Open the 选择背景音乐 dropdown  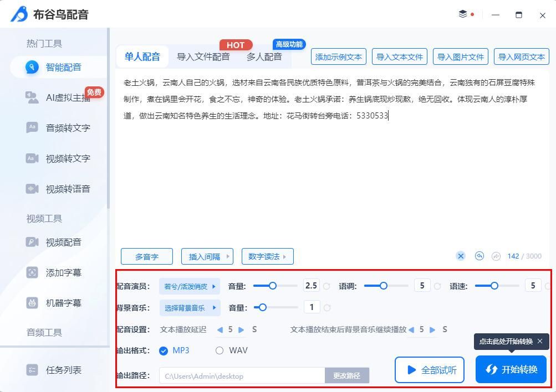[190, 308]
